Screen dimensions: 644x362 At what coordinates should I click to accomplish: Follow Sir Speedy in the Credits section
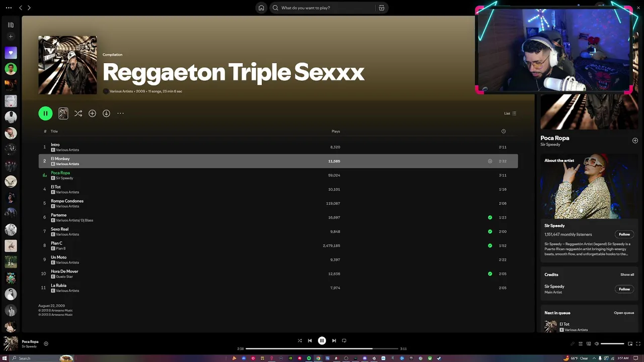(624, 289)
